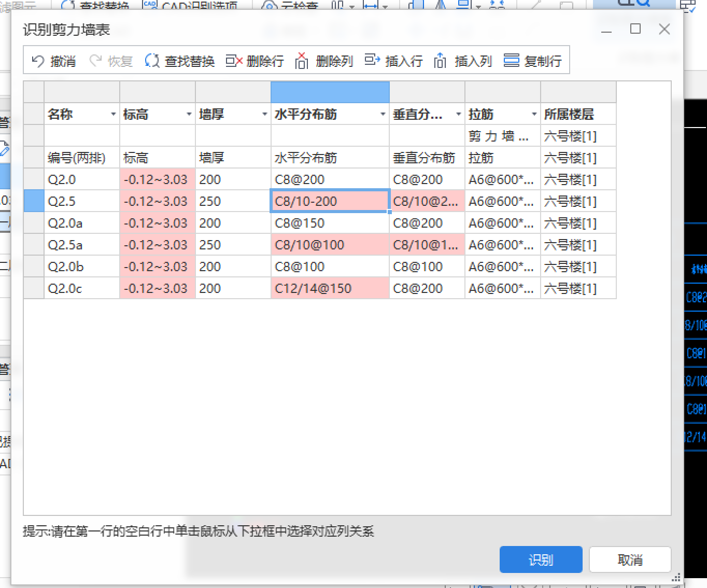The width and height of the screenshot is (707, 588).
Task: Click Insert Column (插入列) icon
Action: pyautogui.click(x=440, y=61)
